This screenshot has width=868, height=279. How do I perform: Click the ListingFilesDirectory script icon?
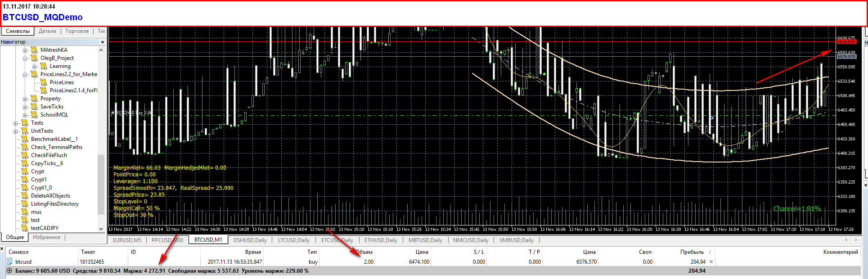[x=25, y=204]
